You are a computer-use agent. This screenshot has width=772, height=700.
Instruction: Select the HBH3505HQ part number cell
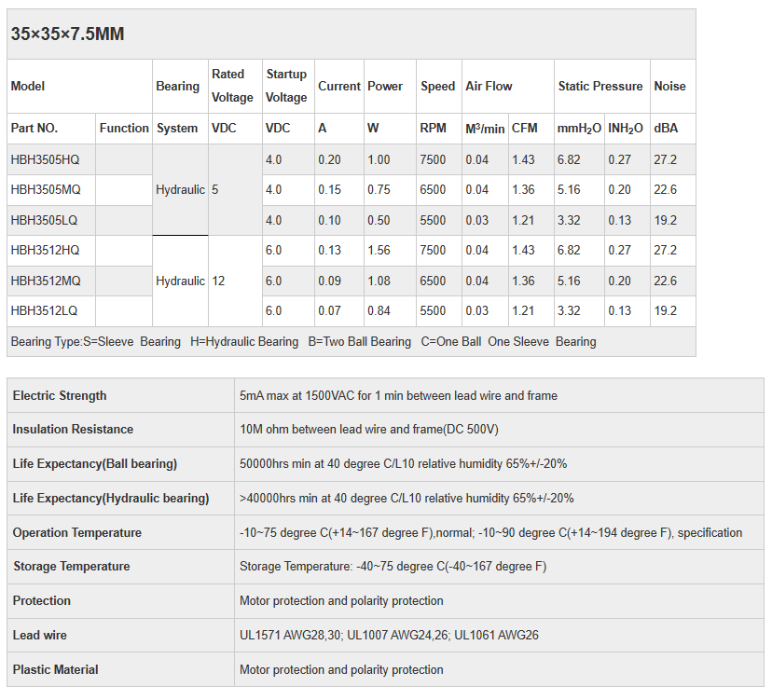pos(45,159)
